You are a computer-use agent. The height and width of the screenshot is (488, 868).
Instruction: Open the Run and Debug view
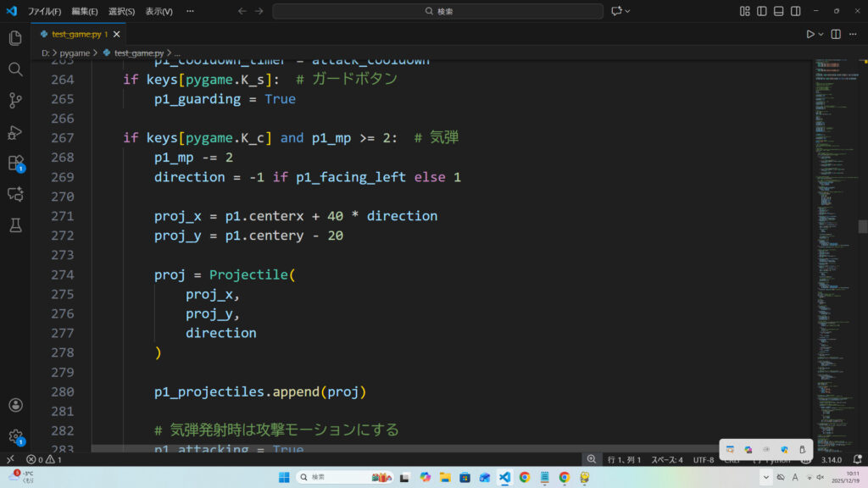click(14, 132)
